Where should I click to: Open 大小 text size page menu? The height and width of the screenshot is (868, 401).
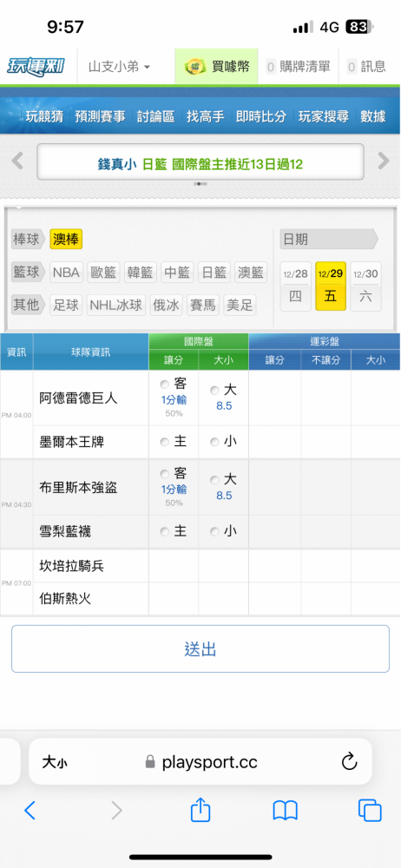pos(55,763)
